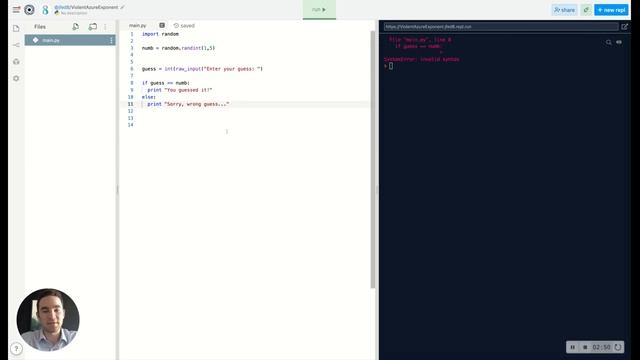Click the green link icon button
Viewport: 640px width, 360px height.
coord(586,10)
